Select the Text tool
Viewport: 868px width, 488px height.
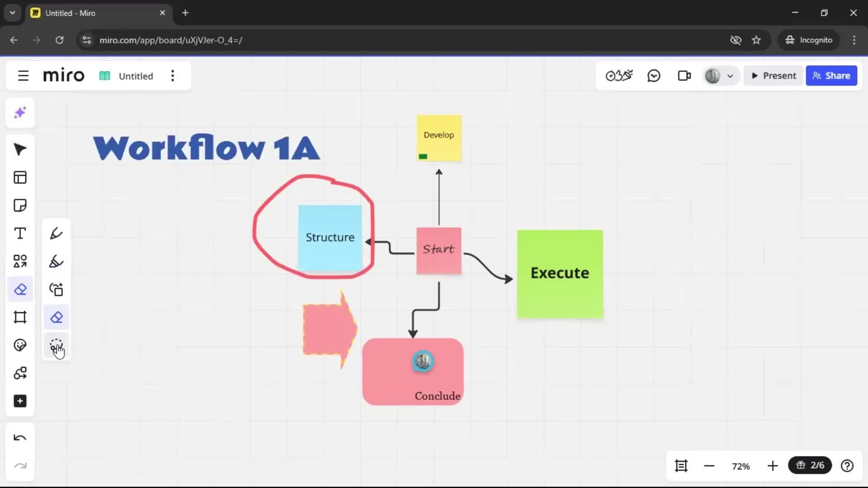point(20,234)
